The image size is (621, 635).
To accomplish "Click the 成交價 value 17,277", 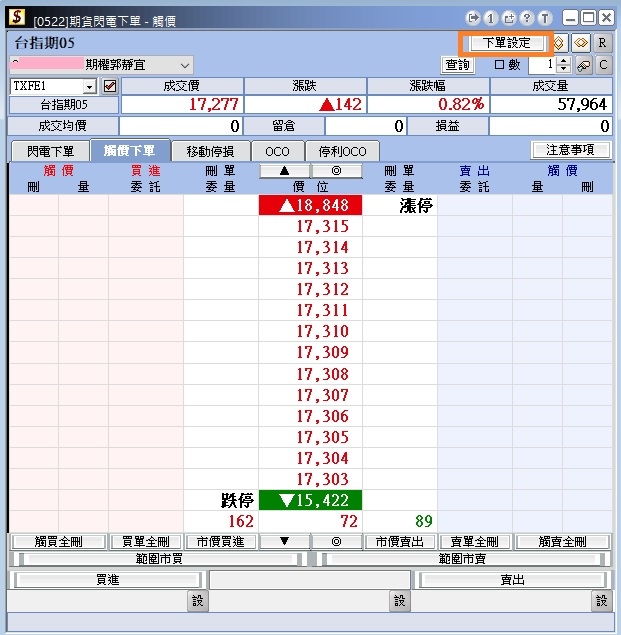I will (182, 104).
